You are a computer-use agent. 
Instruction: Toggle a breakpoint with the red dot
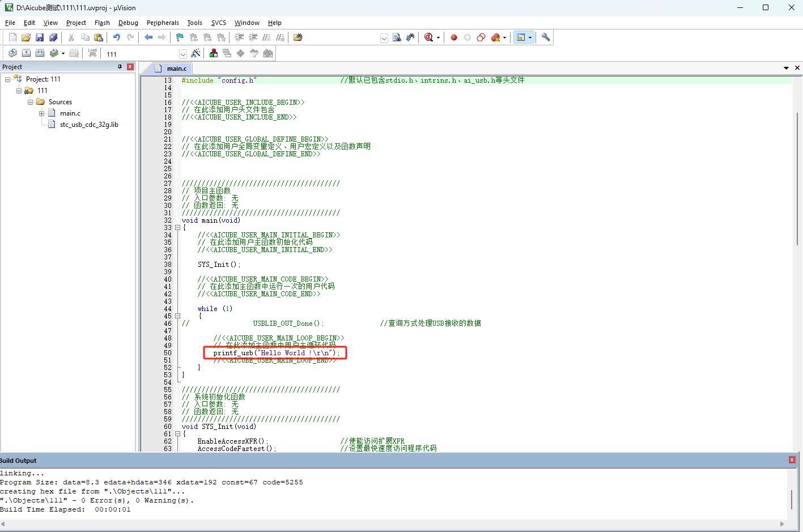tap(454, 37)
